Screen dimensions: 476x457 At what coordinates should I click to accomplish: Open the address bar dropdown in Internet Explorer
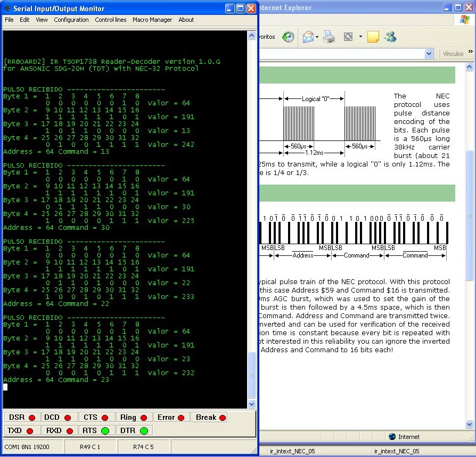tap(428, 54)
